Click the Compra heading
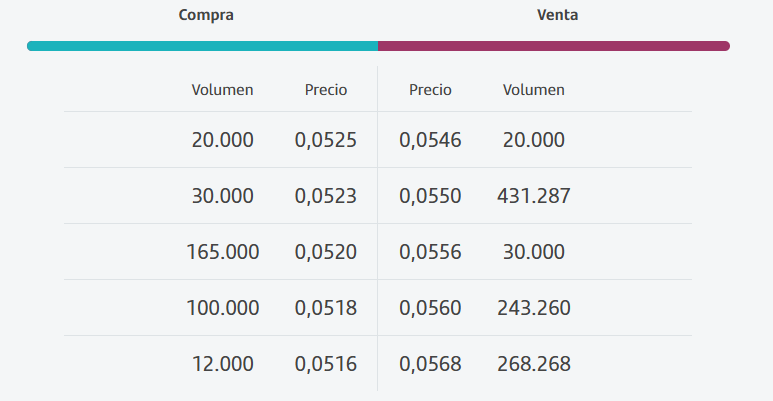Viewport: 773px width, 401px height. (206, 15)
